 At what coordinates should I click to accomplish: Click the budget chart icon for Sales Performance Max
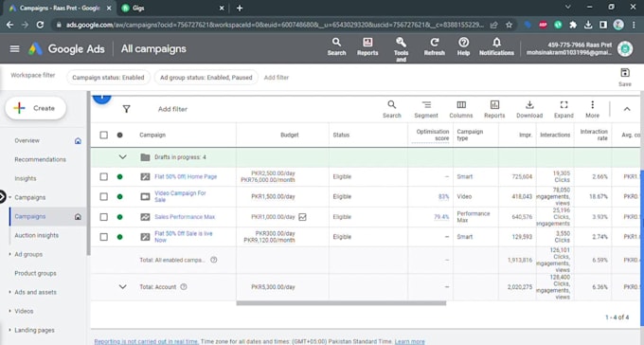click(x=302, y=217)
